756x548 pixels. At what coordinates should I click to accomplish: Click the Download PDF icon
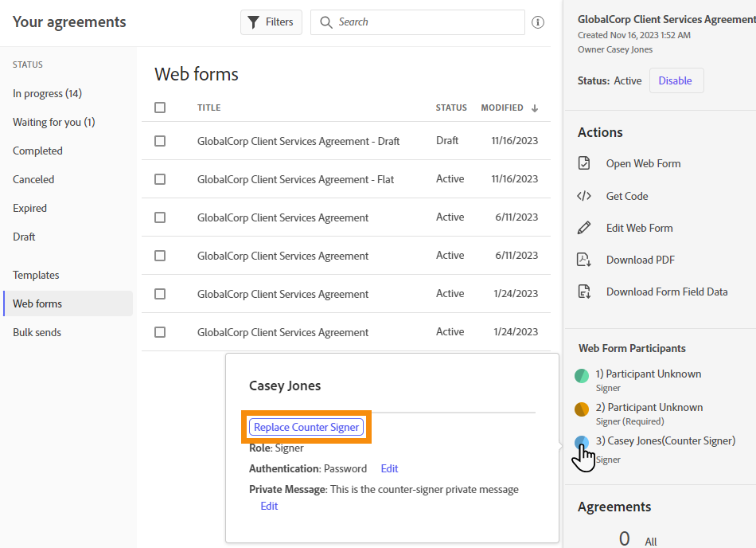584,260
